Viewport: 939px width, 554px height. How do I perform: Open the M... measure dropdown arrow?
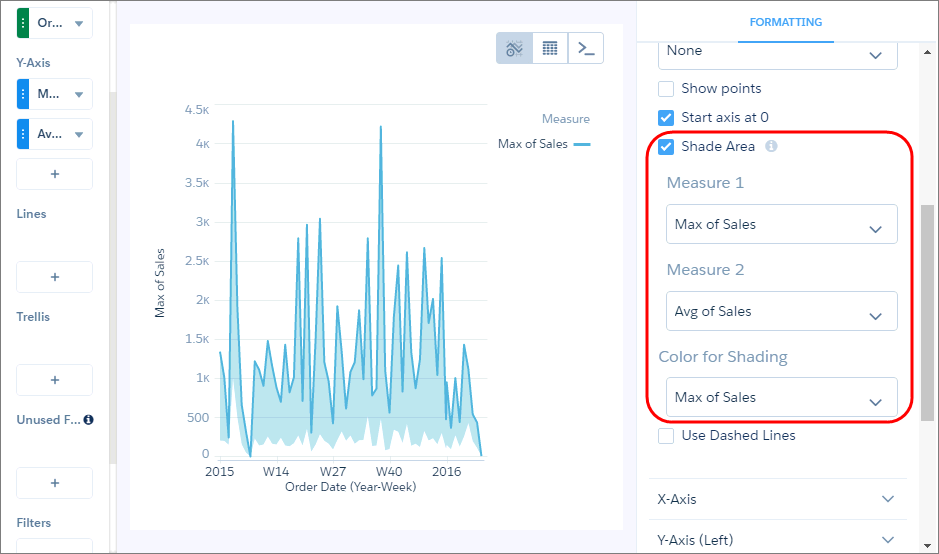pyautogui.click(x=79, y=94)
